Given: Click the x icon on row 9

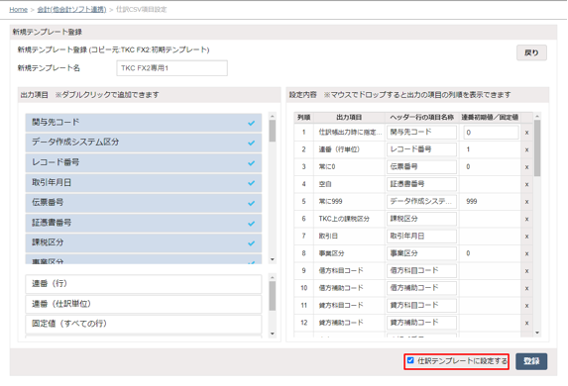Looking at the screenshot, I should point(527,271).
